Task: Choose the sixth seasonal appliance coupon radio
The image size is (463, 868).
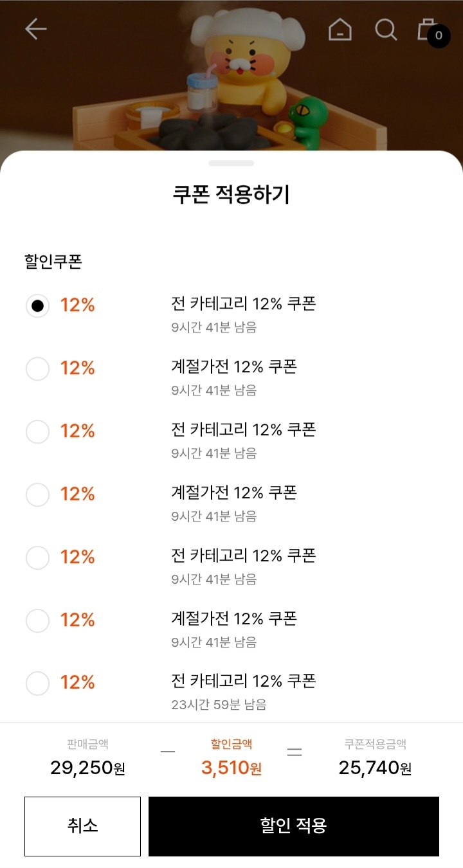Action: (x=37, y=620)
